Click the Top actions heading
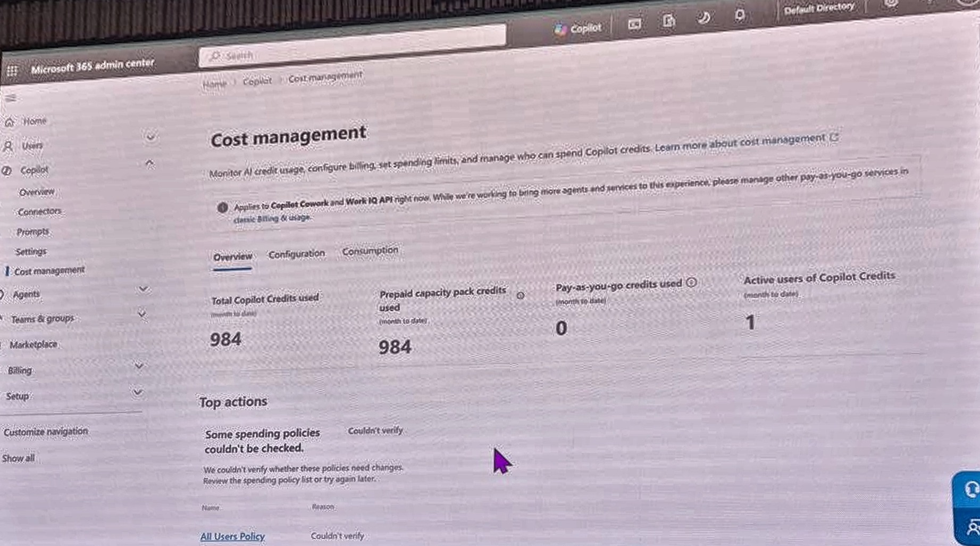Screen dimensions: 980x546 click(x=233, y=402)
